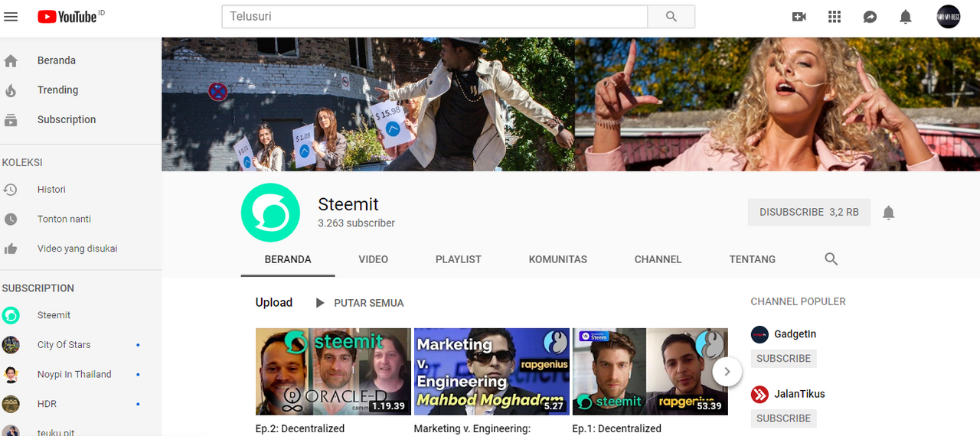This screenshot has width=980, height=436.
Task: Click the JalanTikus channel avatar
Action: click(759, 394)
